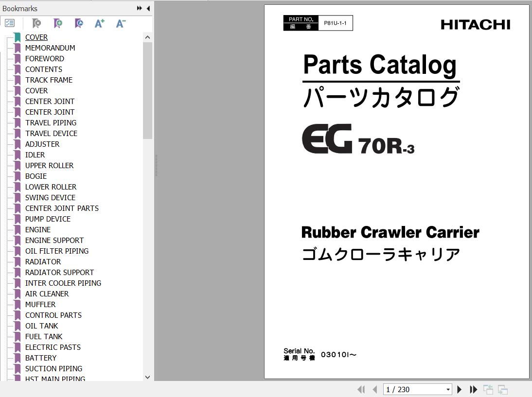Open the ELECTRIC PASTS bookmark

pyautogui.click(x=53, y=347)
